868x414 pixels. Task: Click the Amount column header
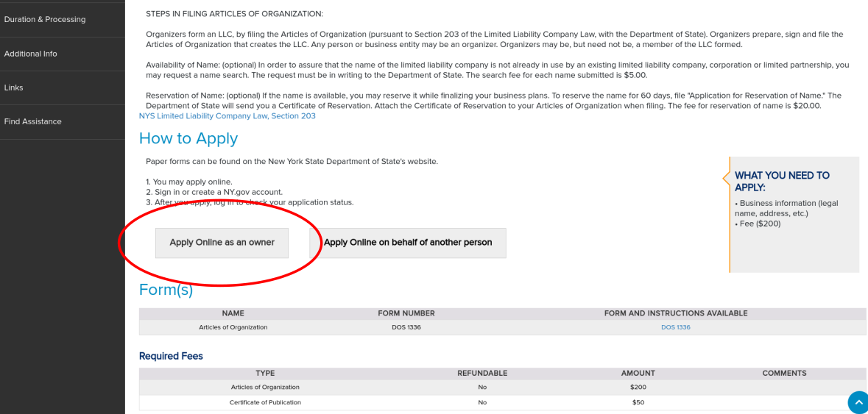coord(638,373)
